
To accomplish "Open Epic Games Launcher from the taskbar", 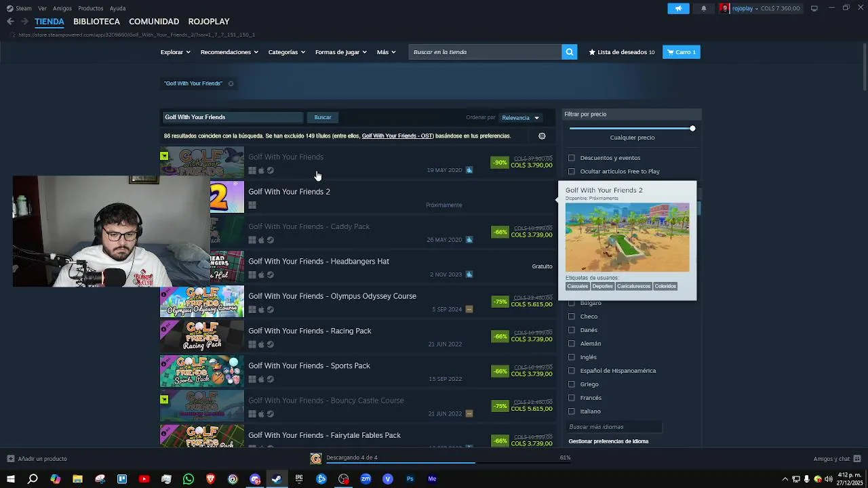I will (x=299, y=479).
